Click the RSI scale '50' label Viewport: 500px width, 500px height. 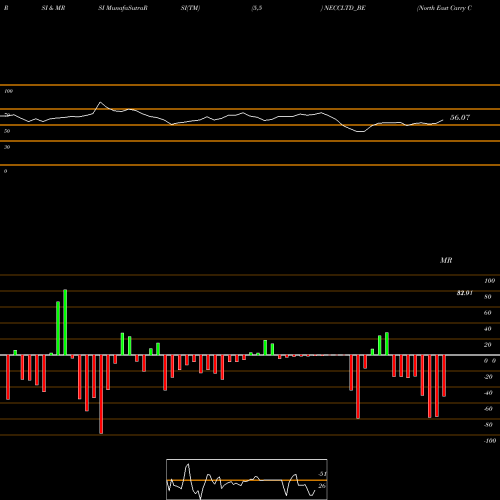point(7,131)
